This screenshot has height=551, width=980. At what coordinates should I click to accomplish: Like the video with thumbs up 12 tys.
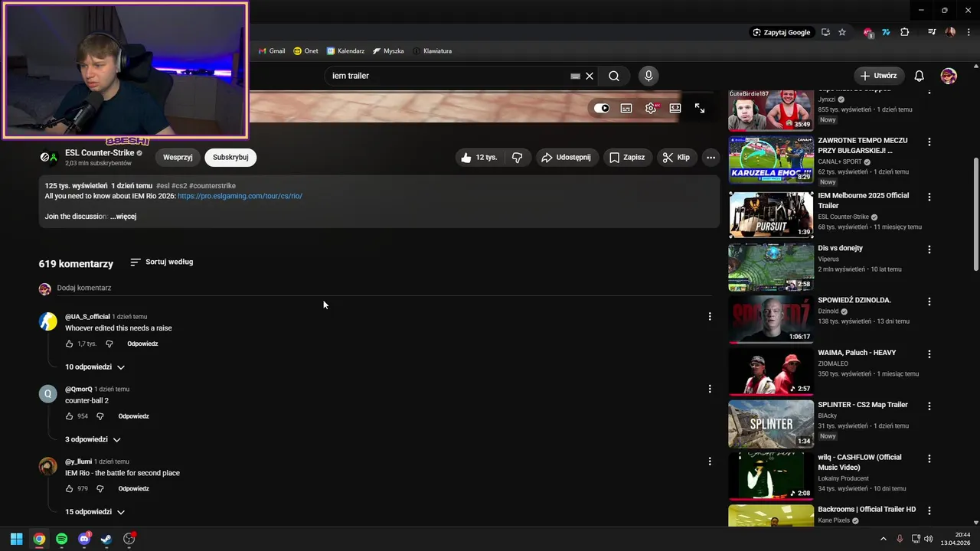point(479,158)
